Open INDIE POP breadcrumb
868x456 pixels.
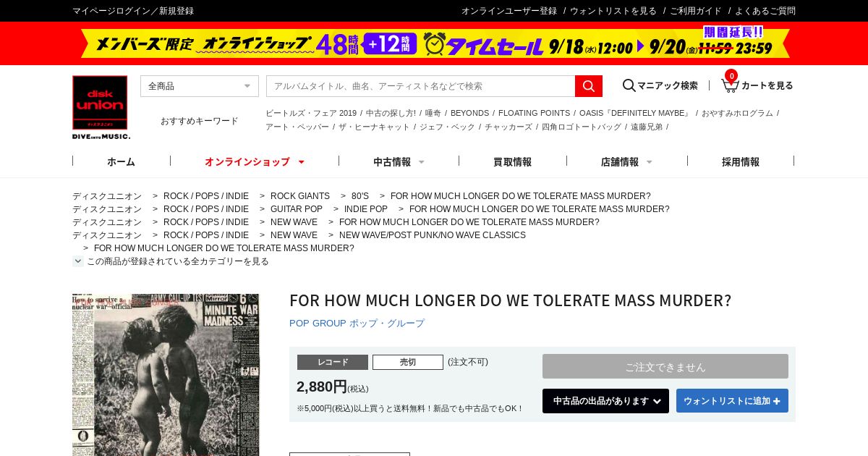tap(366, 209)
